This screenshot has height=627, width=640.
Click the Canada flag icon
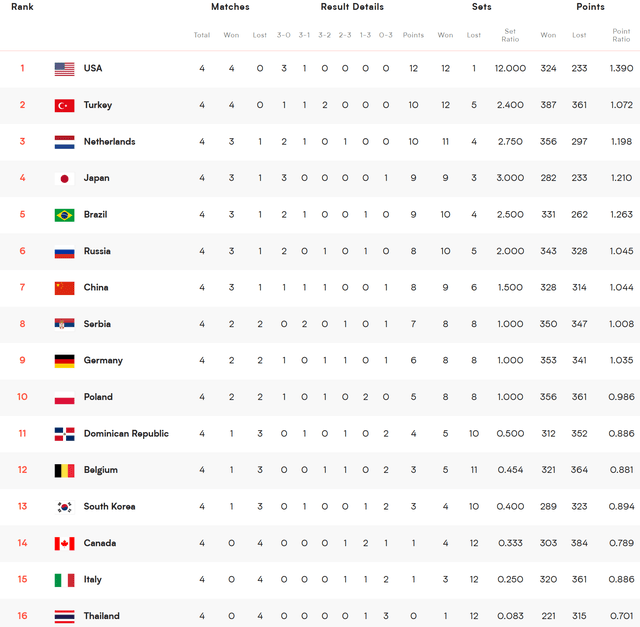pyautogui.click(x=64, y=543)
